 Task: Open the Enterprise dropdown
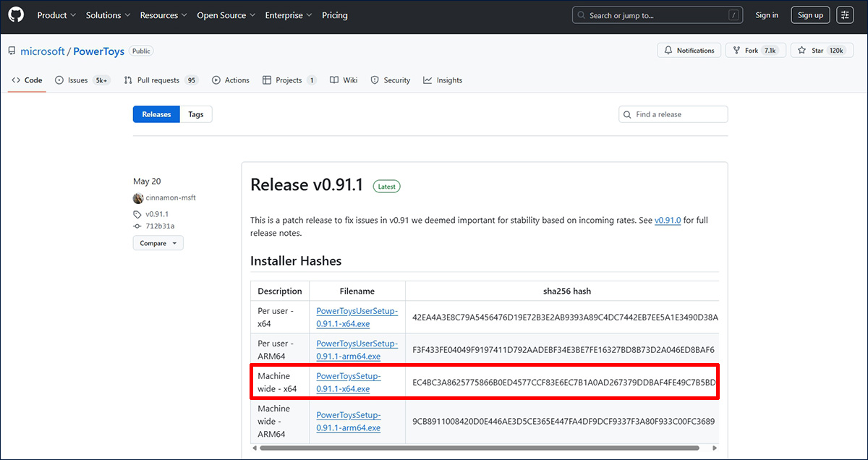coord(289,15)
